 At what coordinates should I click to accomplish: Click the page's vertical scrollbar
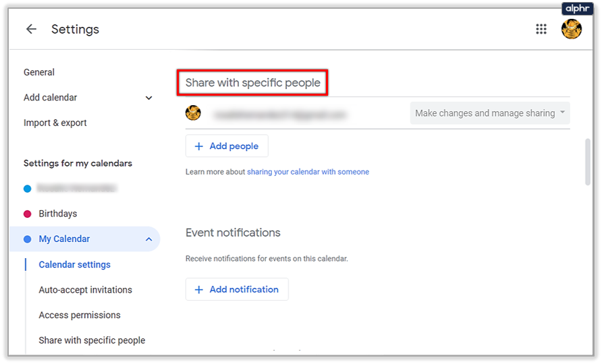588,162
